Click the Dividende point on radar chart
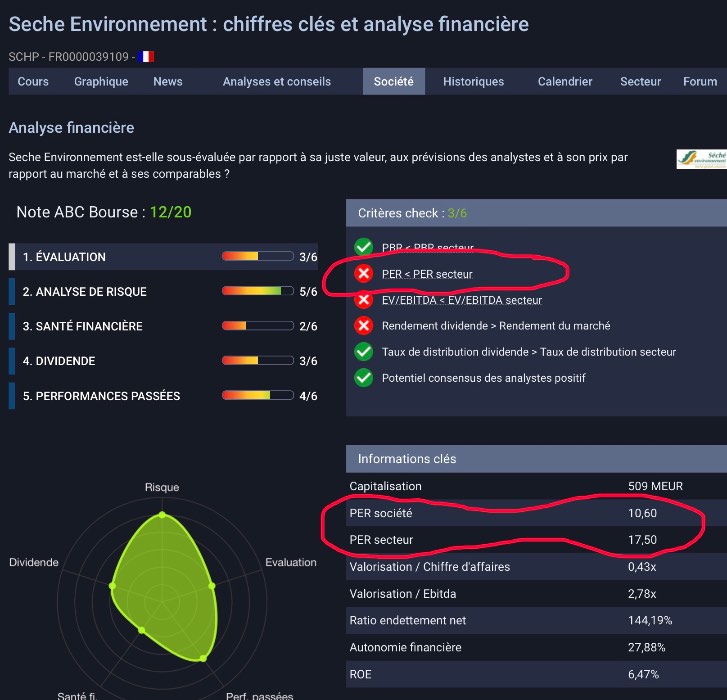Image resolution: width=727 pixels, height=700 pixels. [x=112, y=586]
